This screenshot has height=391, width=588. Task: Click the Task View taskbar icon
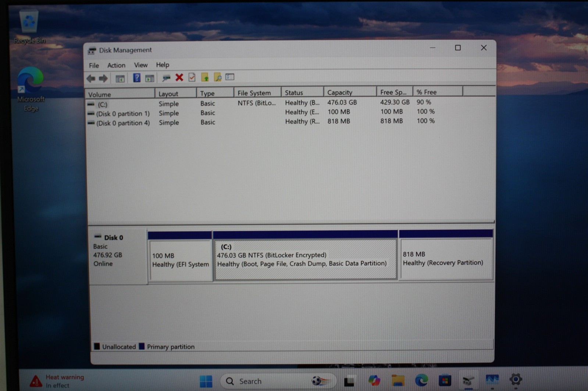click(349, 381)
